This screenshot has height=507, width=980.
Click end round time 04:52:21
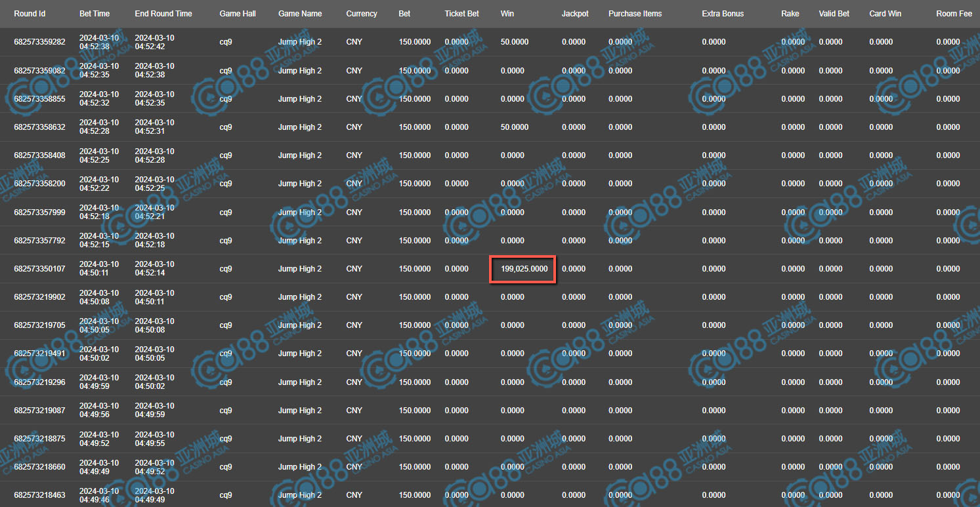(x=150, y=217)
